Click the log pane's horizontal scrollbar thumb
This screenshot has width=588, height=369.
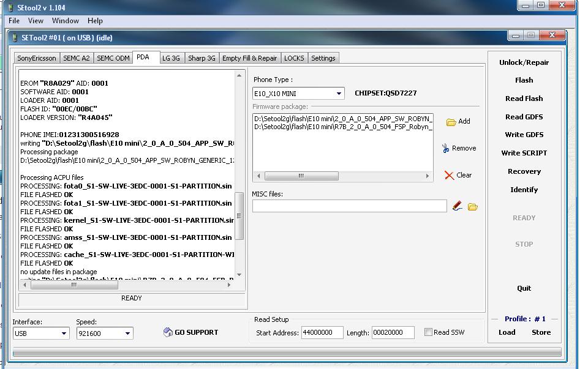tap(74, 285)
